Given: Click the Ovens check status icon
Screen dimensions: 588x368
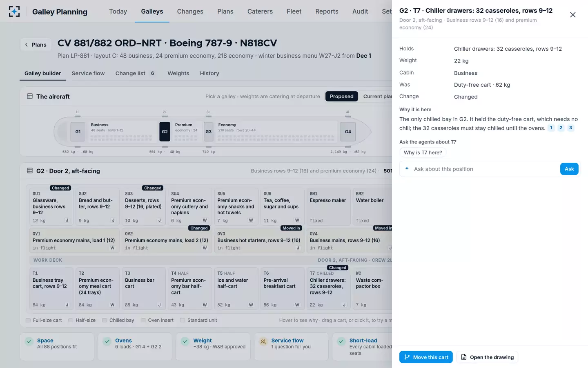Looking at the screenshot, I should click(x=107, y=341).
